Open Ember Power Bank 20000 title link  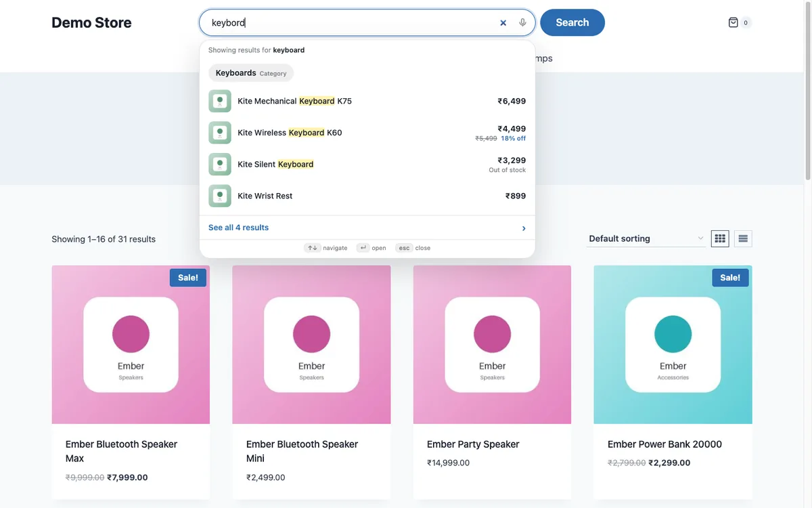(664, 444)
